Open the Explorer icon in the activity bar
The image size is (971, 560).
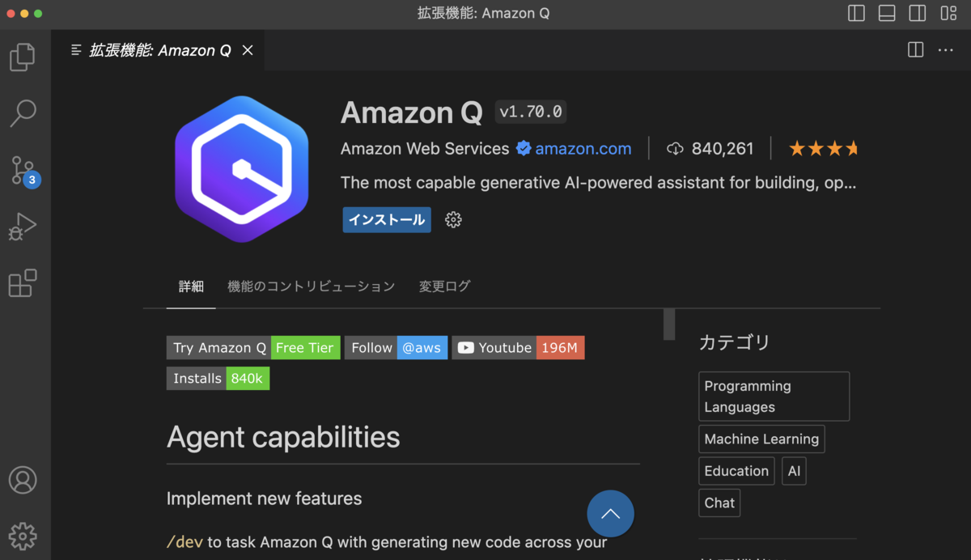point(23,57)
